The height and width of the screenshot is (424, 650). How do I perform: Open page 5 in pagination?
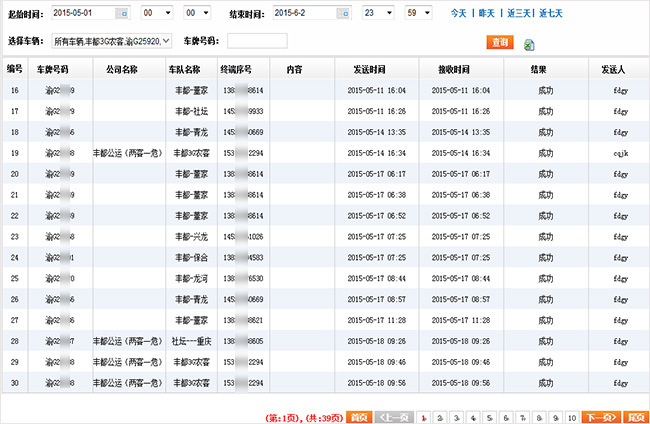click(490, 418)
